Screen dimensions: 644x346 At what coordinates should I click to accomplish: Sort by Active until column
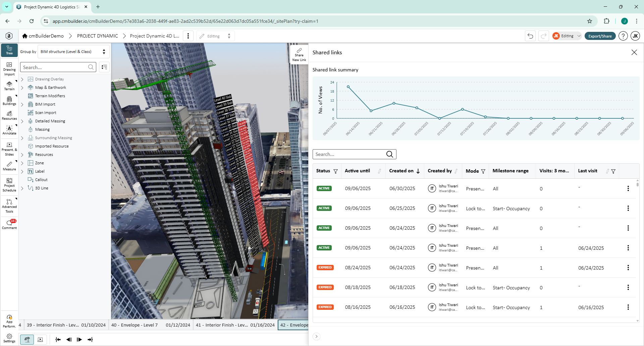380,171
